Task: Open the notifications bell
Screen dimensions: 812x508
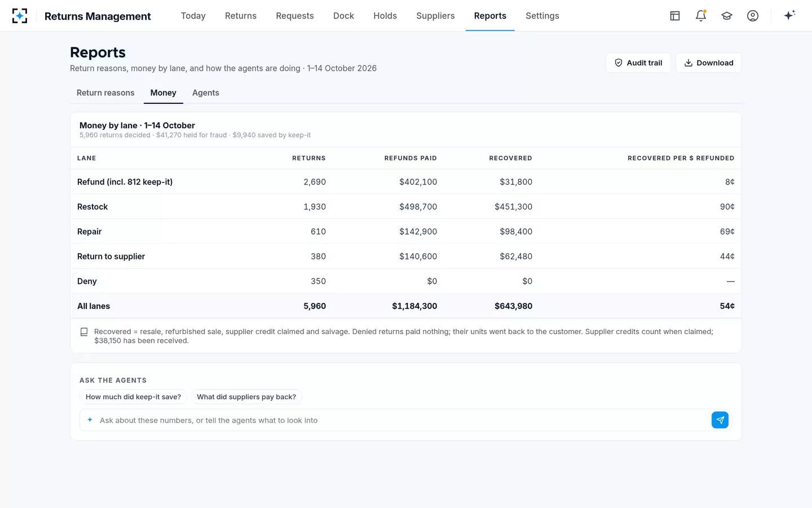Action: click(x=701, y=16)
